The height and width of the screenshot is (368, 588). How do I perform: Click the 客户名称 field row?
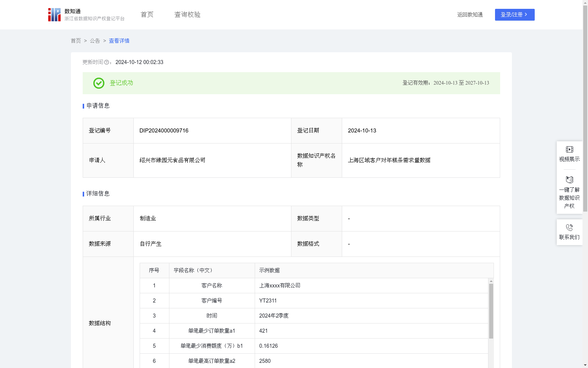pyautogui.click(x=314, y=286)
